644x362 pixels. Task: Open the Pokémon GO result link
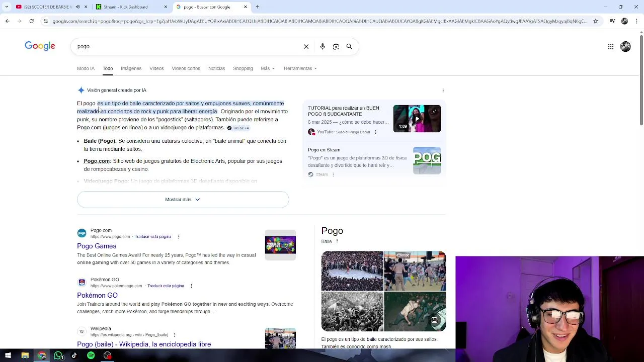97,296
